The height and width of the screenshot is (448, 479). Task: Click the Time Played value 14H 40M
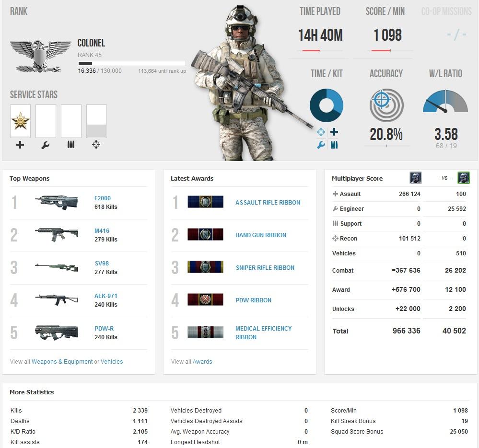pos(320,35)
